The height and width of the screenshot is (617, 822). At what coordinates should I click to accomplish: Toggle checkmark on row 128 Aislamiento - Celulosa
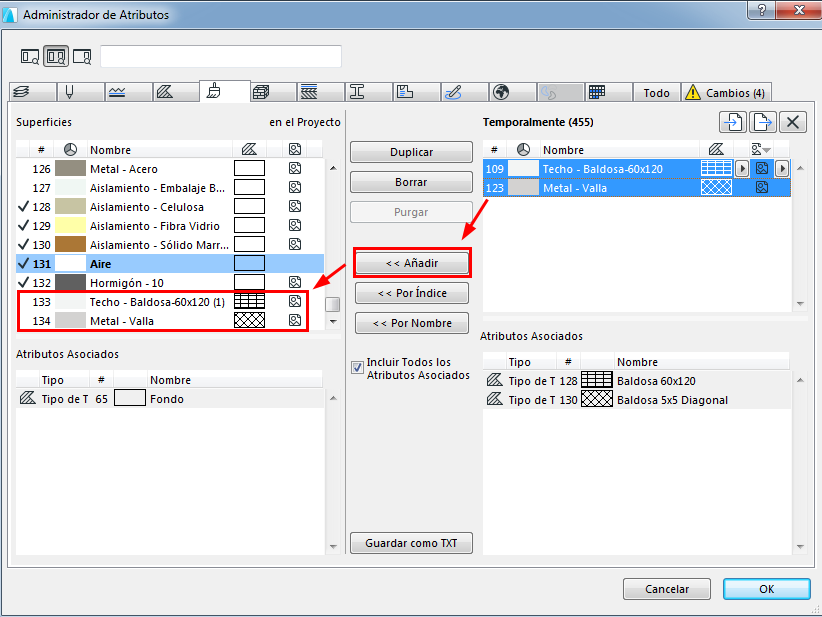coord(23,207)
